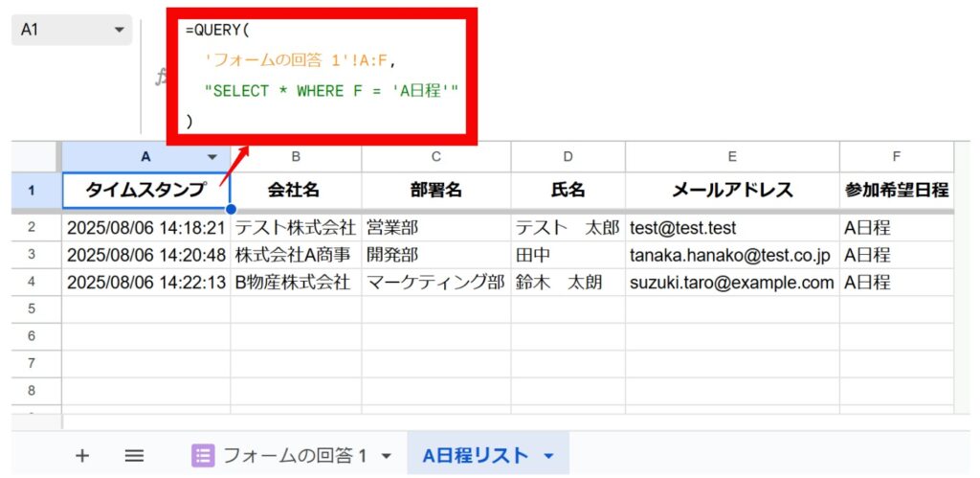This screenshot has width=980, height=478.
Task: Select the 田中 cell
Action: (x=568, y=255)
